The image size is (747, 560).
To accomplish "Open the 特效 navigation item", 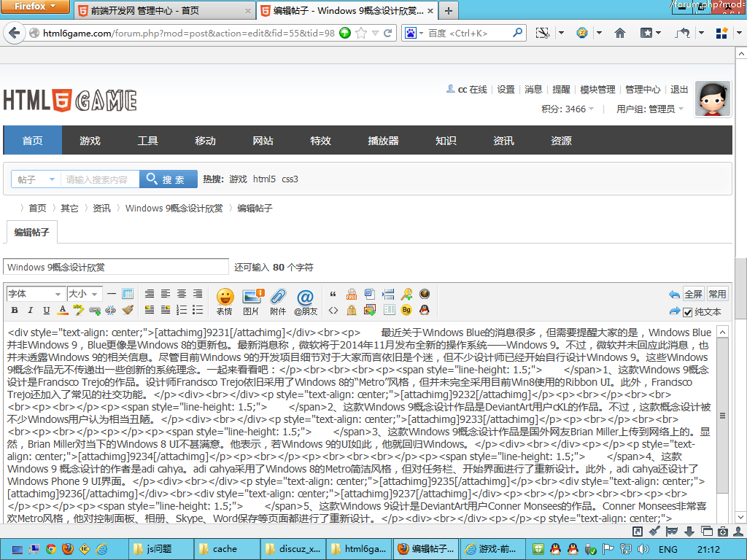I will click(x=321, y=141).
